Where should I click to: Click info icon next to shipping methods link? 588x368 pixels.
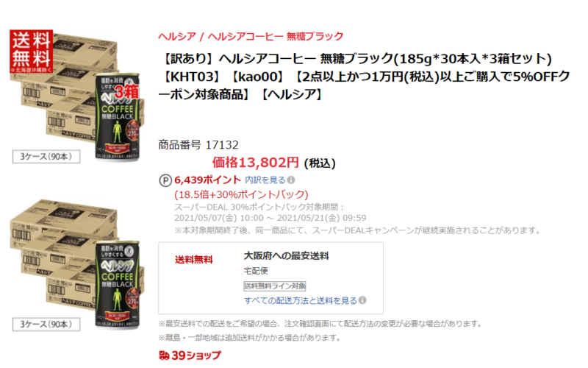(362, 300)
